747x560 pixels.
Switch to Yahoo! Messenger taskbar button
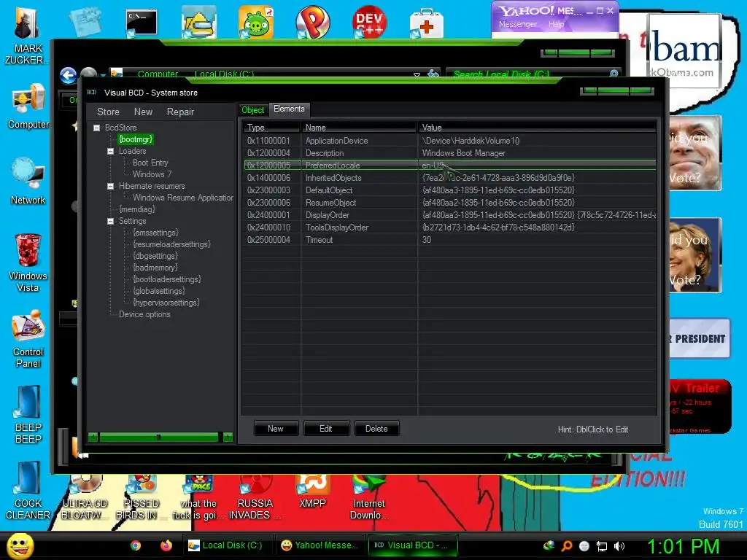[x=320, y=545]
